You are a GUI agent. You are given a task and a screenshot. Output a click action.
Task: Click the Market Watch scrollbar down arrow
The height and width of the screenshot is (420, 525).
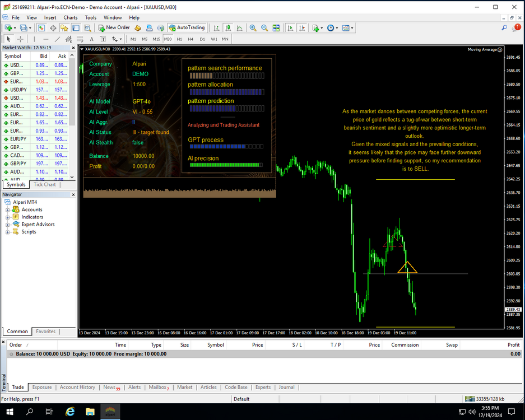(72, 177)
